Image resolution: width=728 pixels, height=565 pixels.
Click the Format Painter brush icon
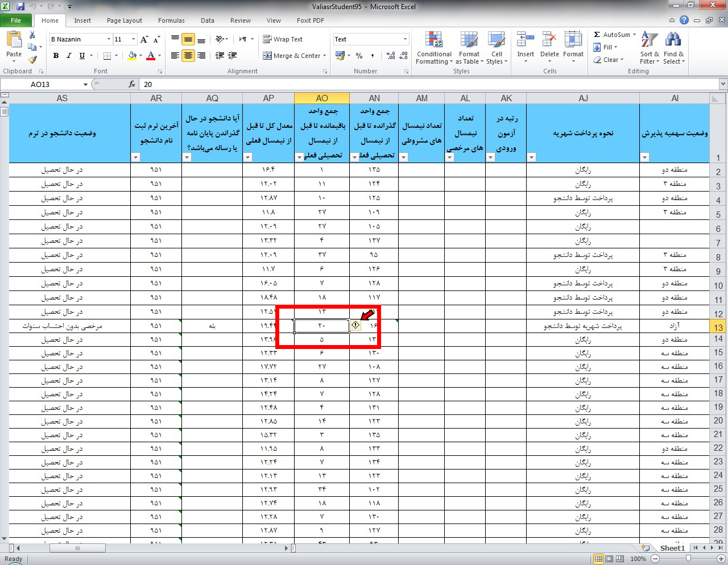pos(32,59)
